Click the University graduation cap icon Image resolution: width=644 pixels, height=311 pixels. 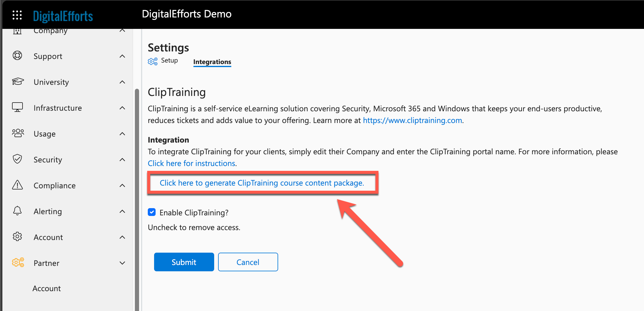click(x=18, y=82)
